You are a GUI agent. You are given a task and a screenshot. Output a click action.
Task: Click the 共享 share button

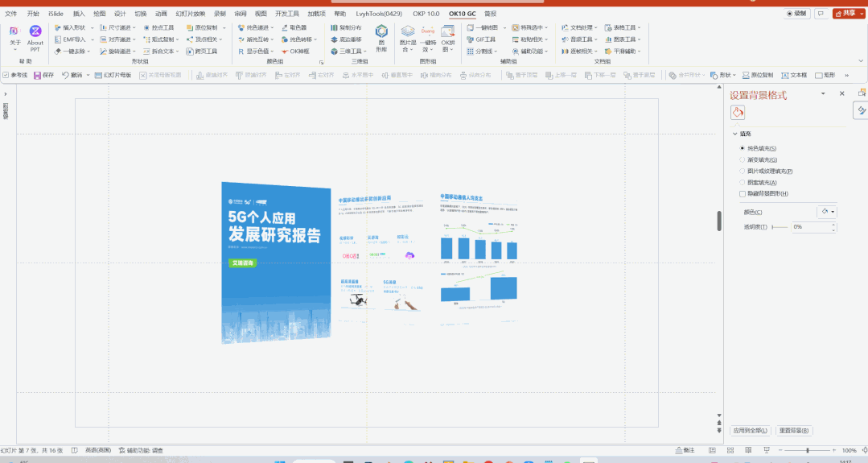848,14
